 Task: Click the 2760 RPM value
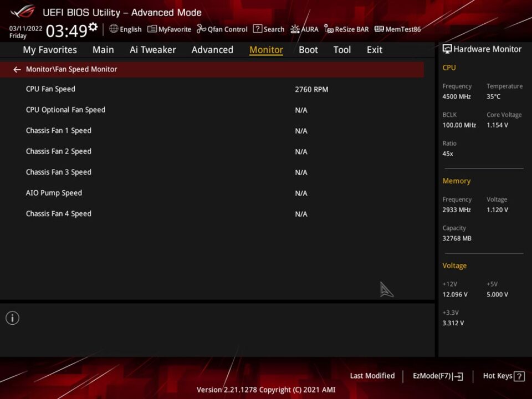tap(311, 90)
